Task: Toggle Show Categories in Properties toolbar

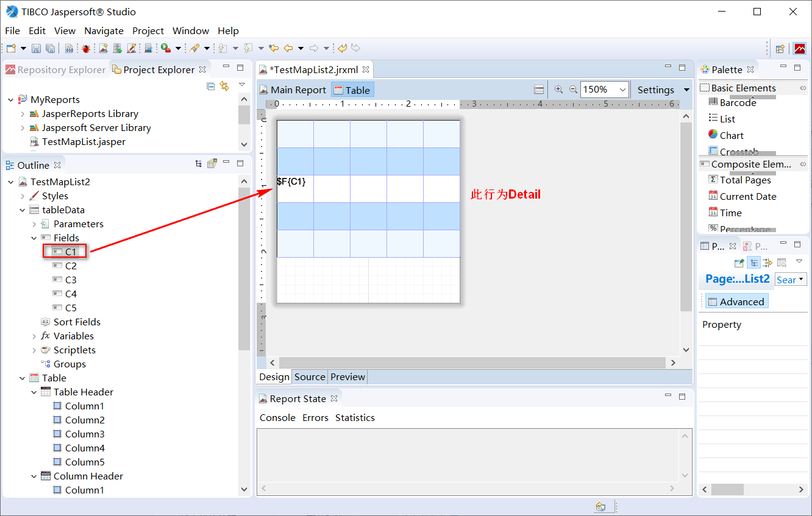Action: pyautogui.click(x=754, y=263)
